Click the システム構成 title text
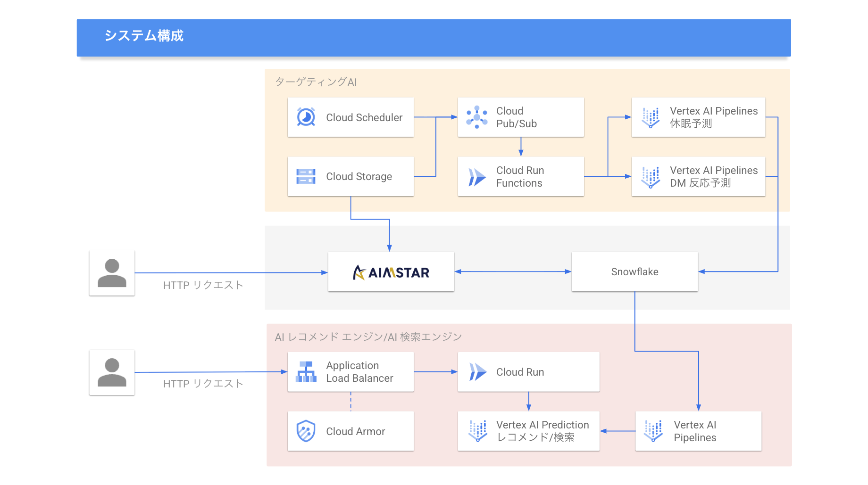 click(x=144, y=36)
